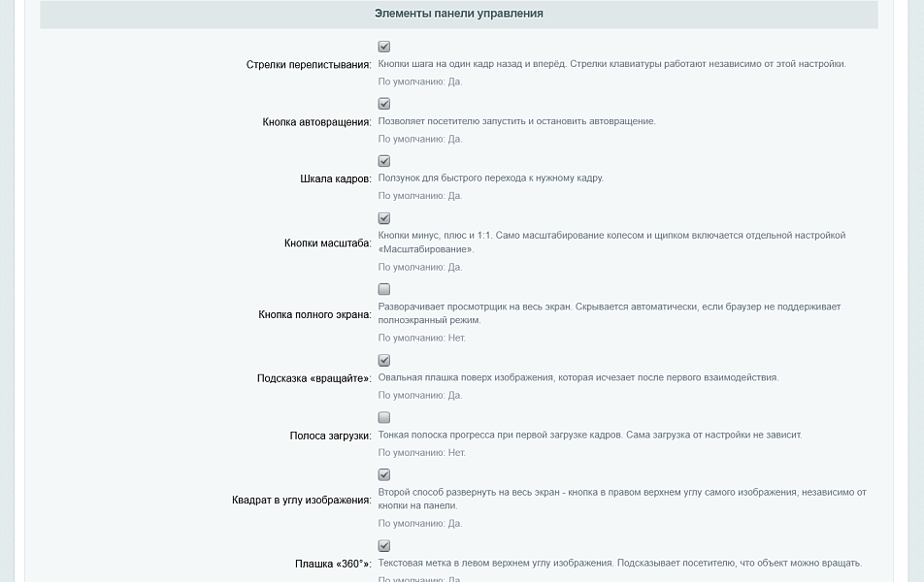This screenshot has height=582, width=924.
Task: Uncheck «Квадрат в углу изображения» checkbox
Action: pyautogui.click(x=384, y=474)
